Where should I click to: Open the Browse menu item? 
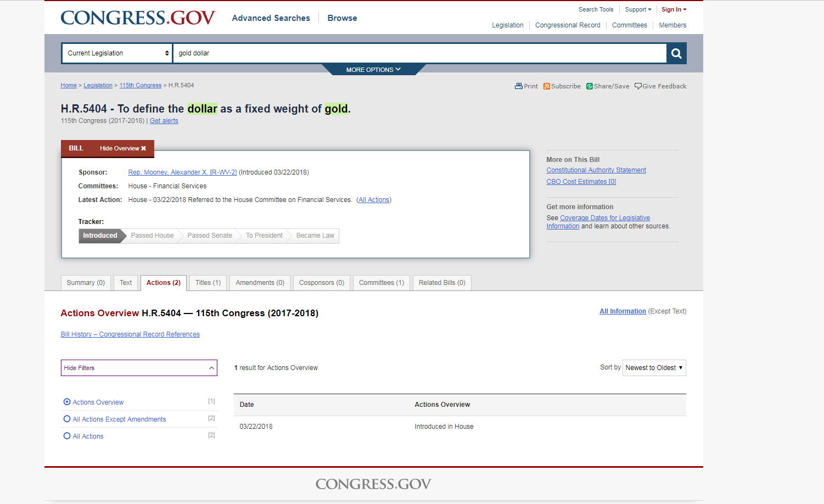pyautogui.click(x=343, y=18)
